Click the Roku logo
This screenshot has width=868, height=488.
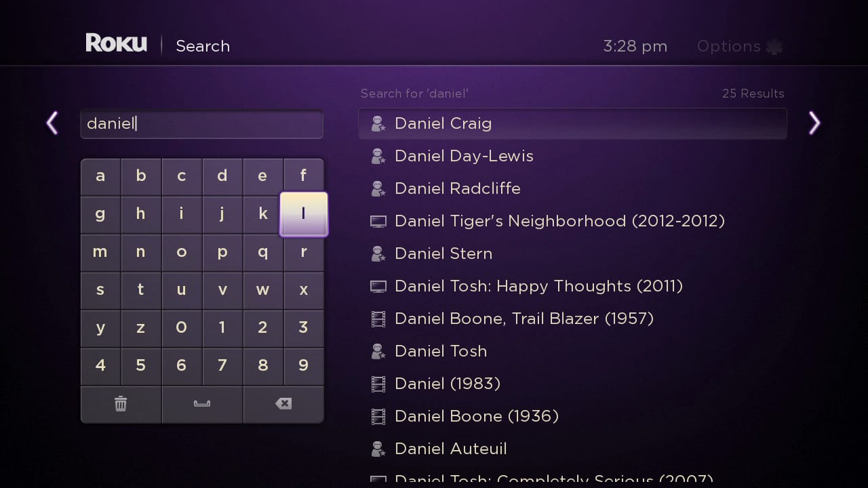116,43
